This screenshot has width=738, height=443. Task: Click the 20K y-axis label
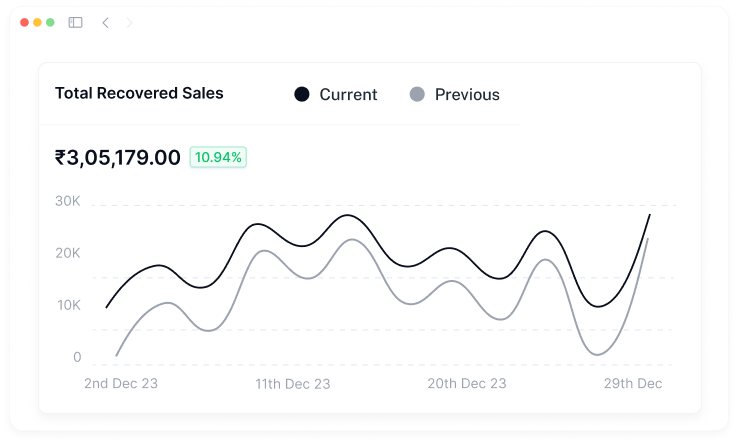pos(68,253)
